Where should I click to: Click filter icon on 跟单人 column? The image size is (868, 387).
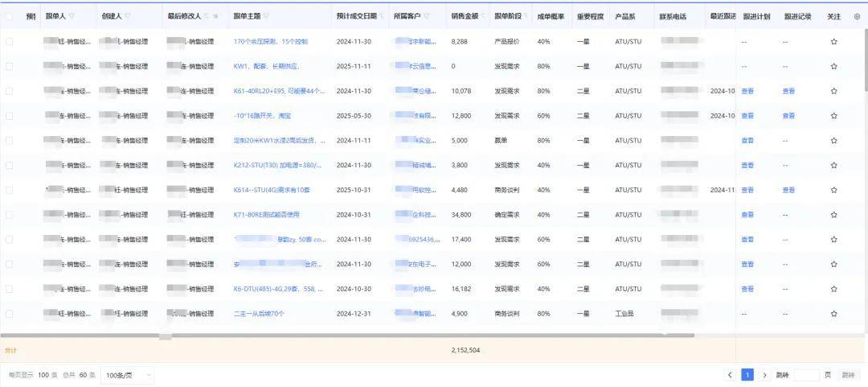coord(72,16)
